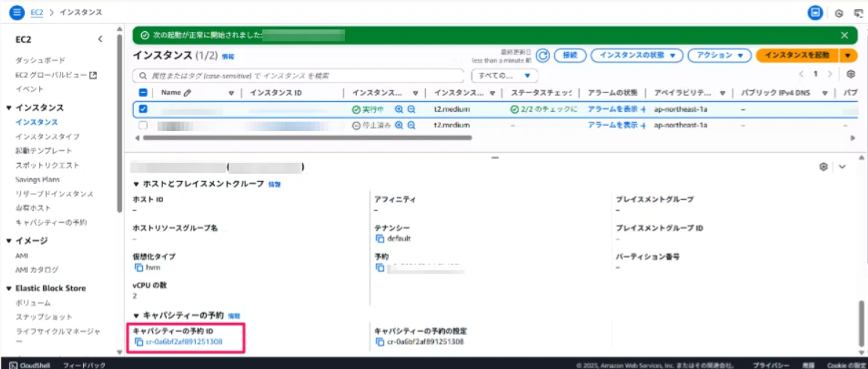Copy the default tenancy value

[380, 239]
